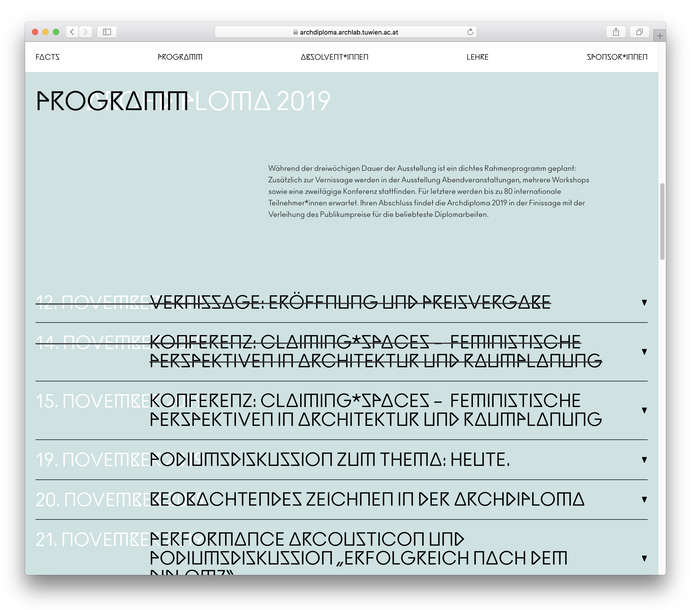
Task: Reload the page in the address bar
Action: click(x=470, y=32)
